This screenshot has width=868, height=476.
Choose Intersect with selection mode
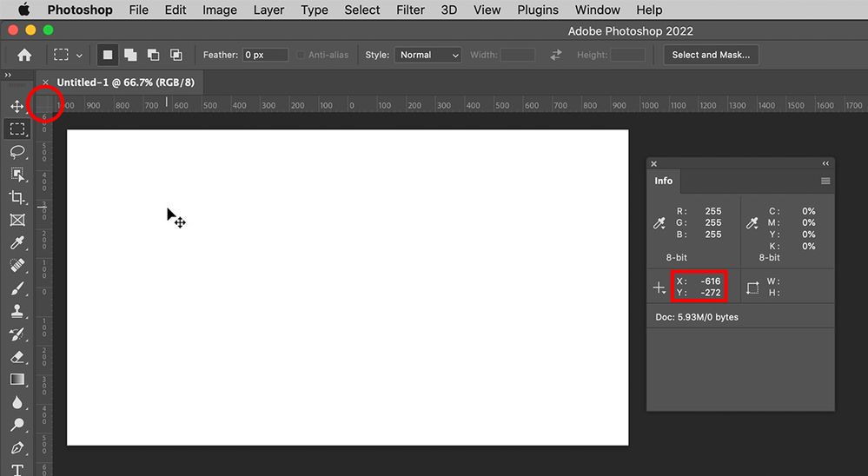[x=176, y=55]
